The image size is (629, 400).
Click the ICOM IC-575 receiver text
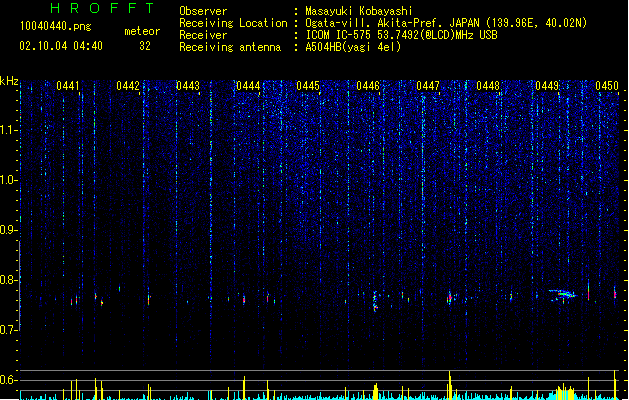[x=402, y=35]
